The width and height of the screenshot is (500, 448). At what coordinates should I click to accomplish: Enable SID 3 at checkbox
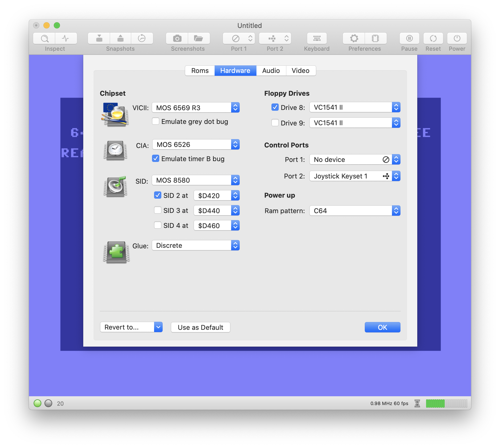158,210
